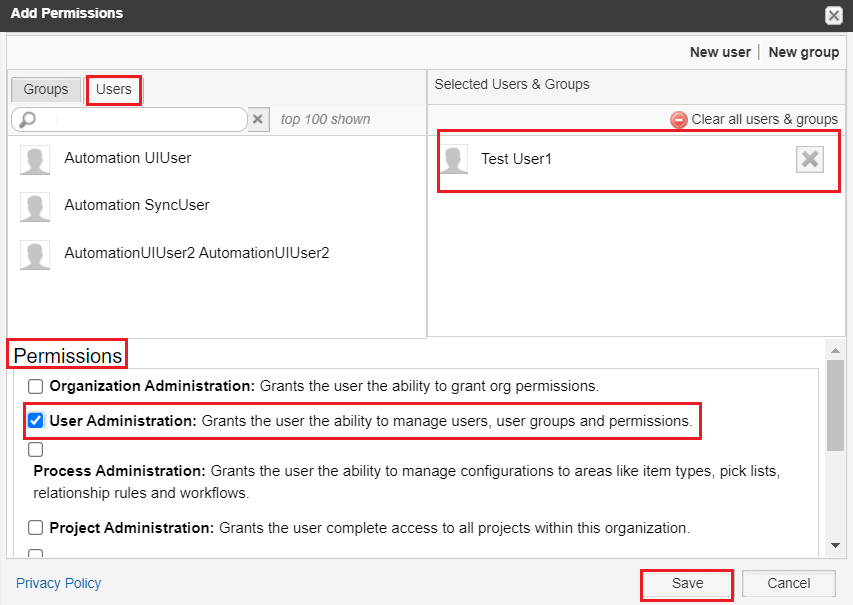Click the New group link
The height and width of the screenshot is (605, 853).
click(x=803, y=52)
